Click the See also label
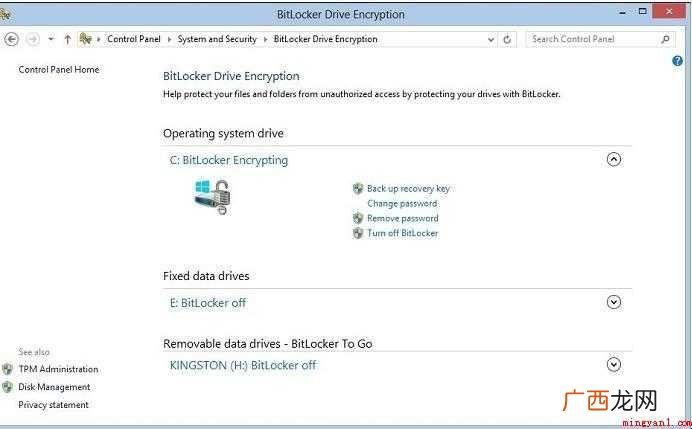 click(x=34, y=352)
